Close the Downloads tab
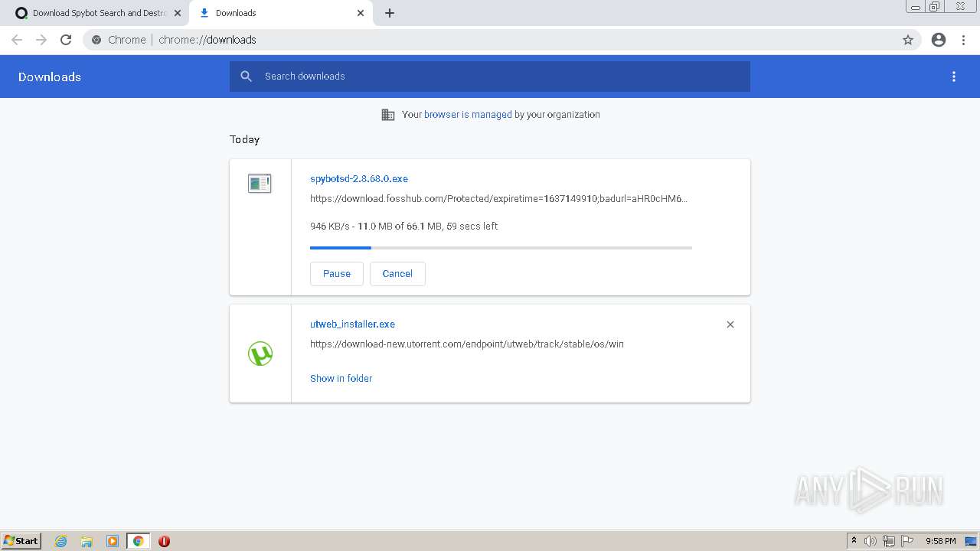Viewport: 980px width, 551px height. point(361,13)
